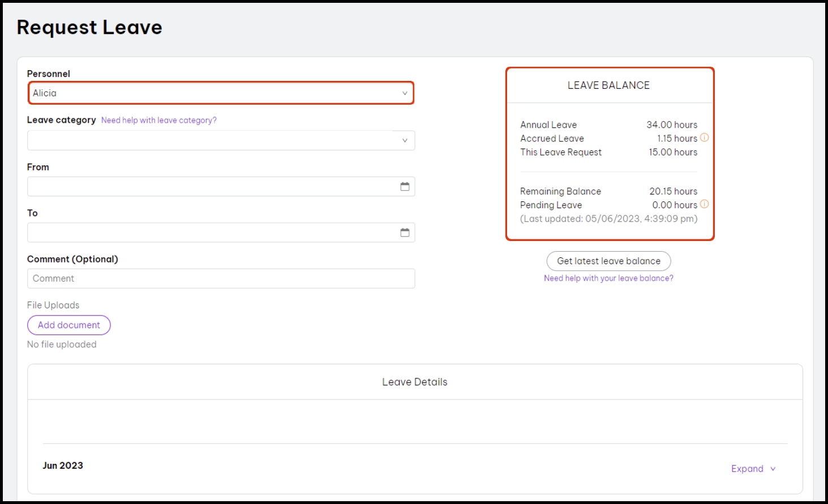Click the info icon beside Pending Leave hours
Viewport: 828px width, 504px height.
click(704, 204)
